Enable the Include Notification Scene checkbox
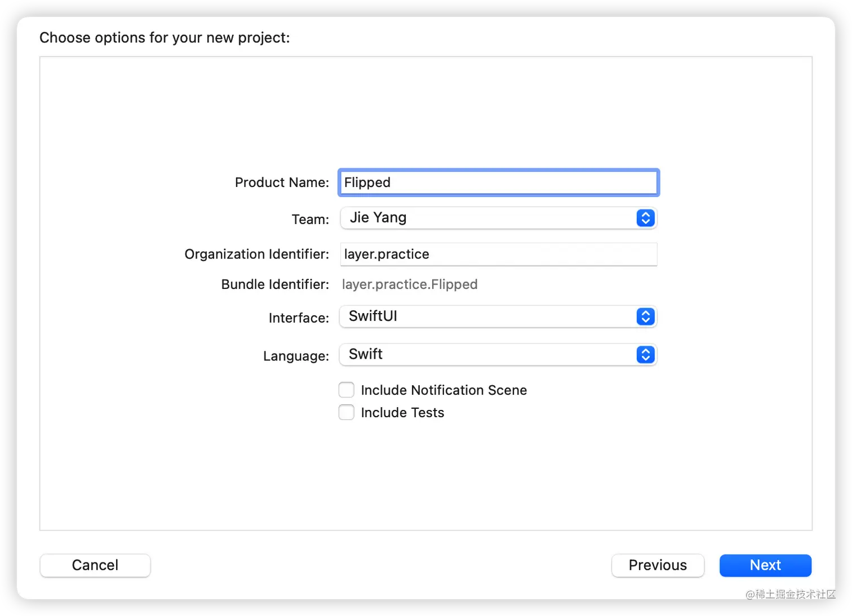 (347, 390)
